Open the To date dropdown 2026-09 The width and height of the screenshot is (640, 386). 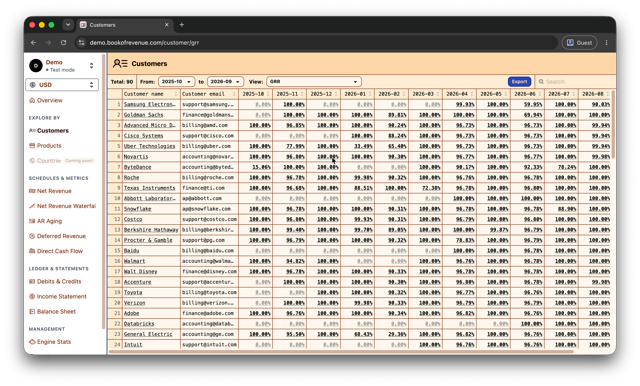point(225,82)
